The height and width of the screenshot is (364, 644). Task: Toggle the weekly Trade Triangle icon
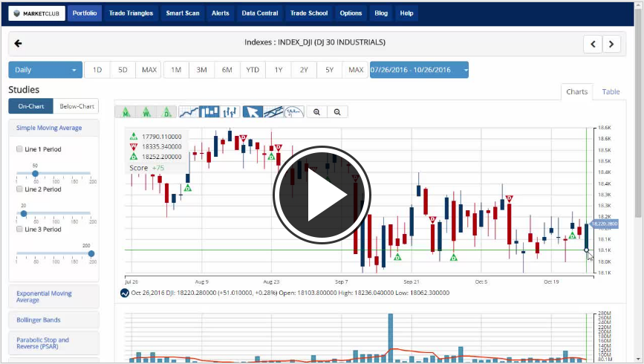(x=147, y=112)
